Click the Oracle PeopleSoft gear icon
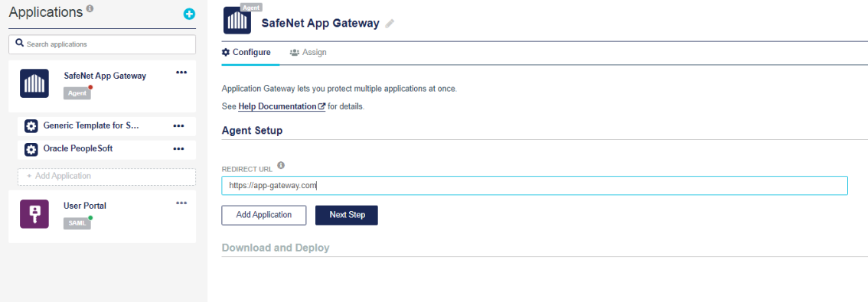 [x=31, y=149]
